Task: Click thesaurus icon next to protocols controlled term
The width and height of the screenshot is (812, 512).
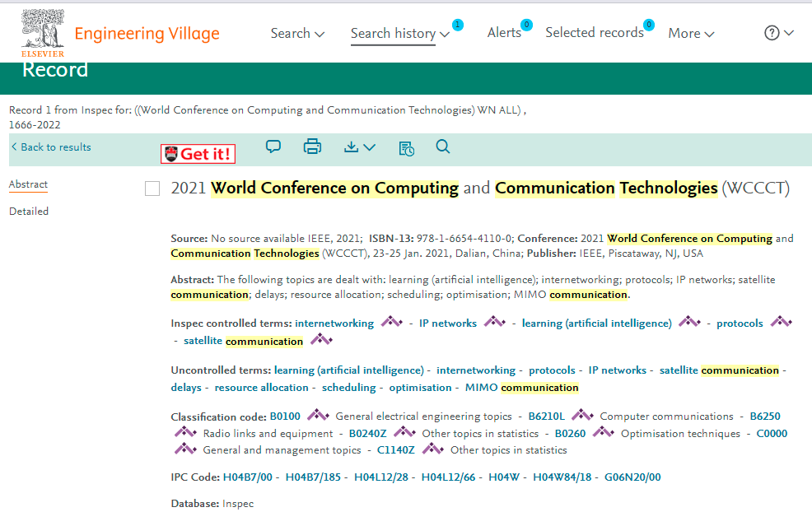Action: pyautogui.click(x=781, y=322)
